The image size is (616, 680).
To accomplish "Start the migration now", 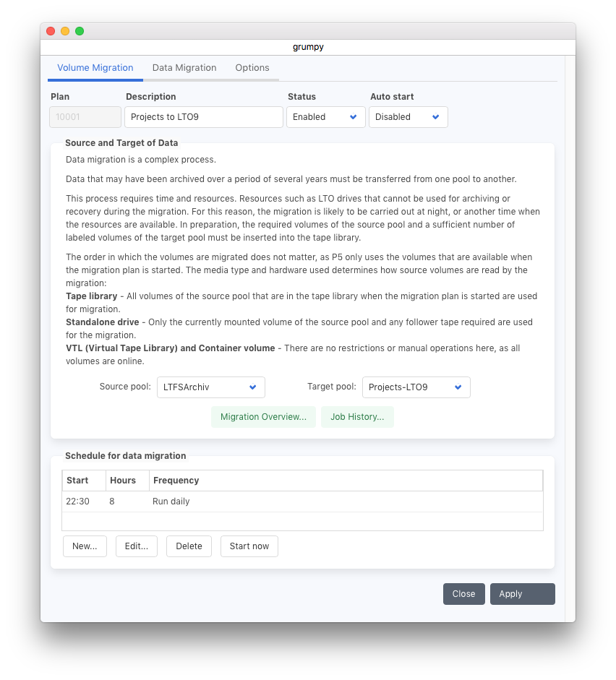I will pyautogui.click(x=249, y=546).
